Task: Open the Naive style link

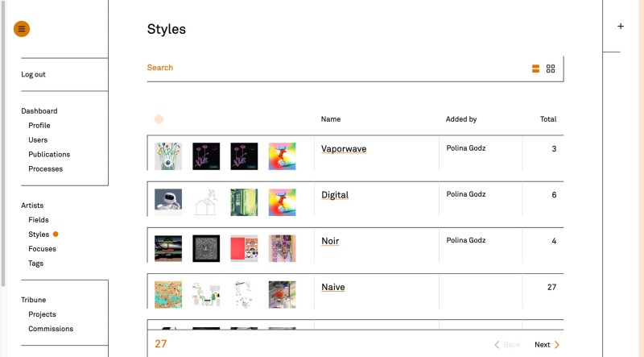Action: 332,287
